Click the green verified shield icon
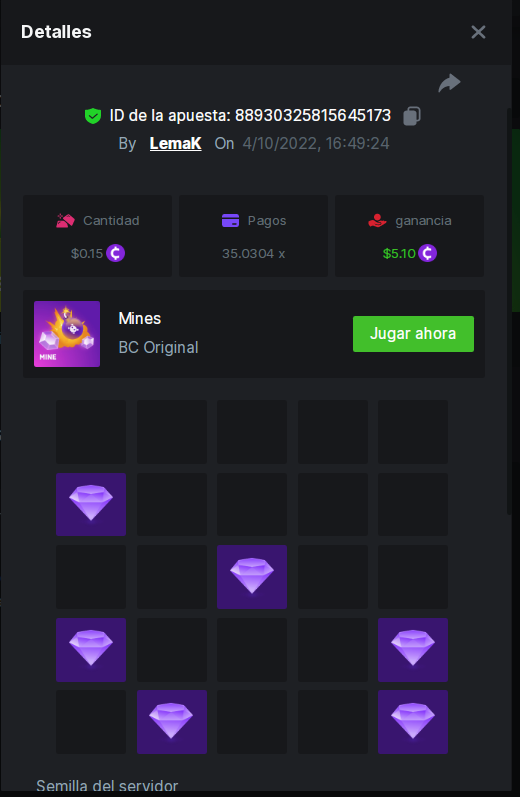Screen dimensions: 520x797 pos(93,116)
